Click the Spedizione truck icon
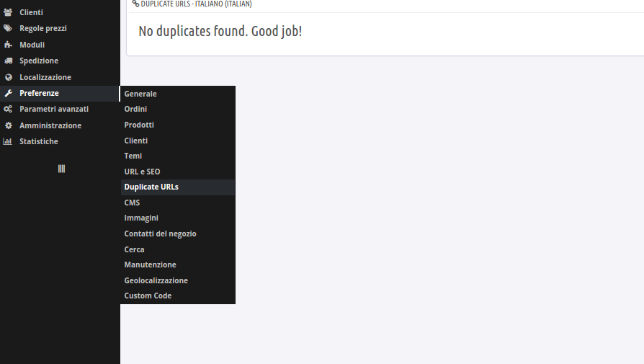The image size is (644, 364). [x=8, y=61]
